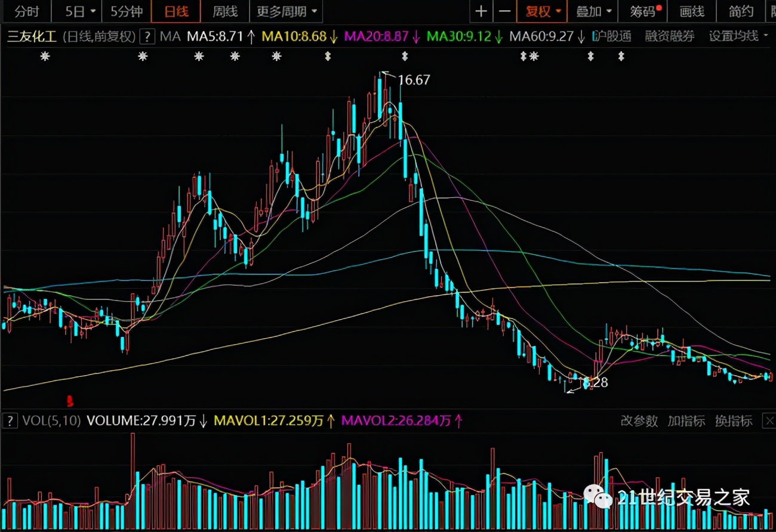This screenshot has height=532, width=776.
Task: Click the zoom in plus button
Action: pyautogui.click(x=481, y=11)
